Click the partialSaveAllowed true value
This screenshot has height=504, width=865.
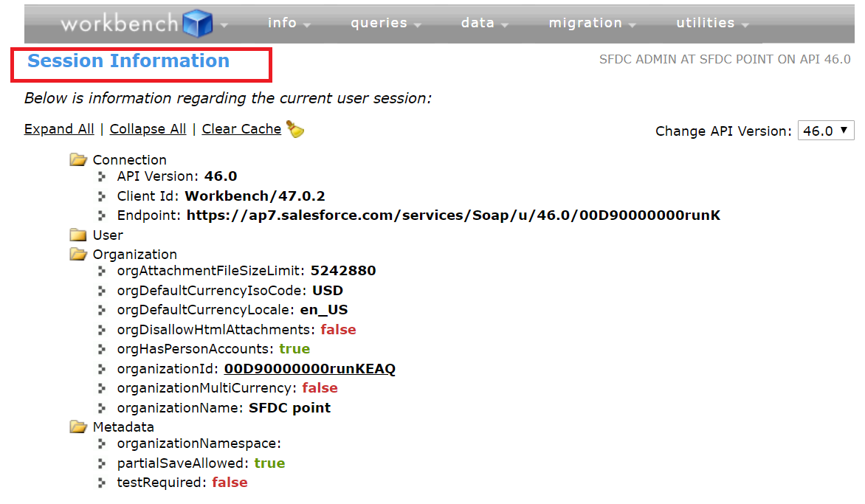(x=270, y=463)
